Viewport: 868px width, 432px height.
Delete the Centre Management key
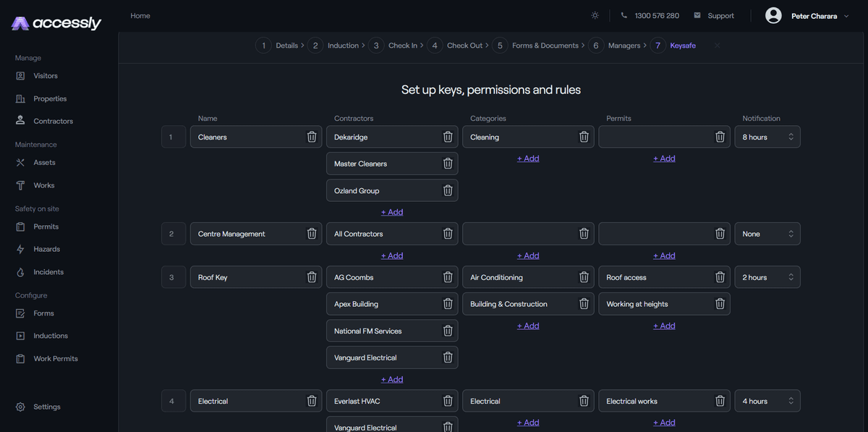point(312,234)
